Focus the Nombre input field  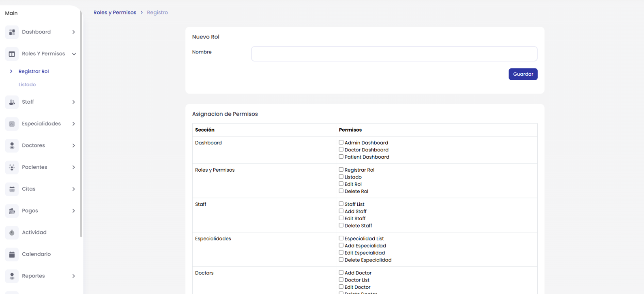click(394, 54)
